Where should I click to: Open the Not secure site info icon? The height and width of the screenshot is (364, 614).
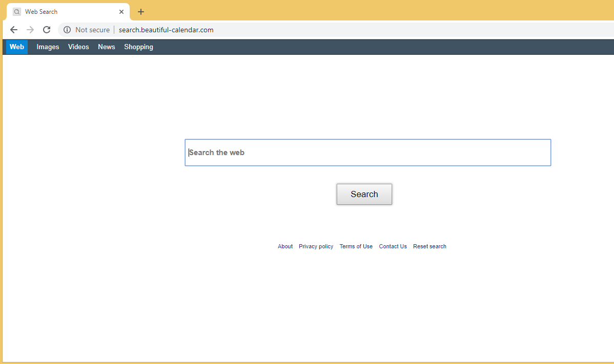point(67,30)
